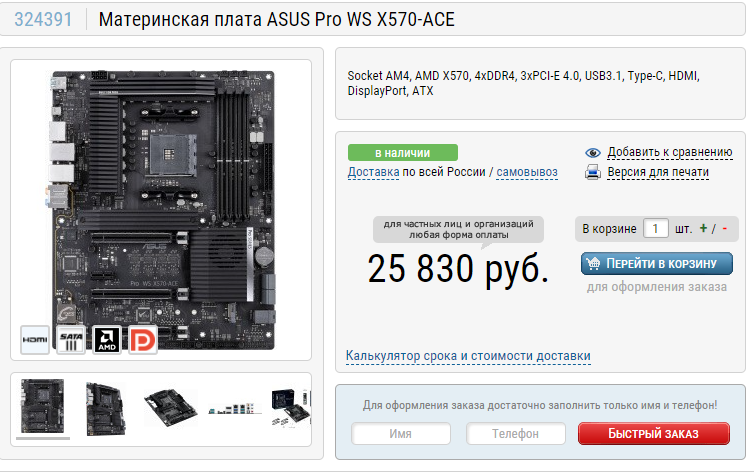Image resolution: width=754 pixels, height=472 pixels.
Task: Decrease quantity with the red minus
Action: 724,228
